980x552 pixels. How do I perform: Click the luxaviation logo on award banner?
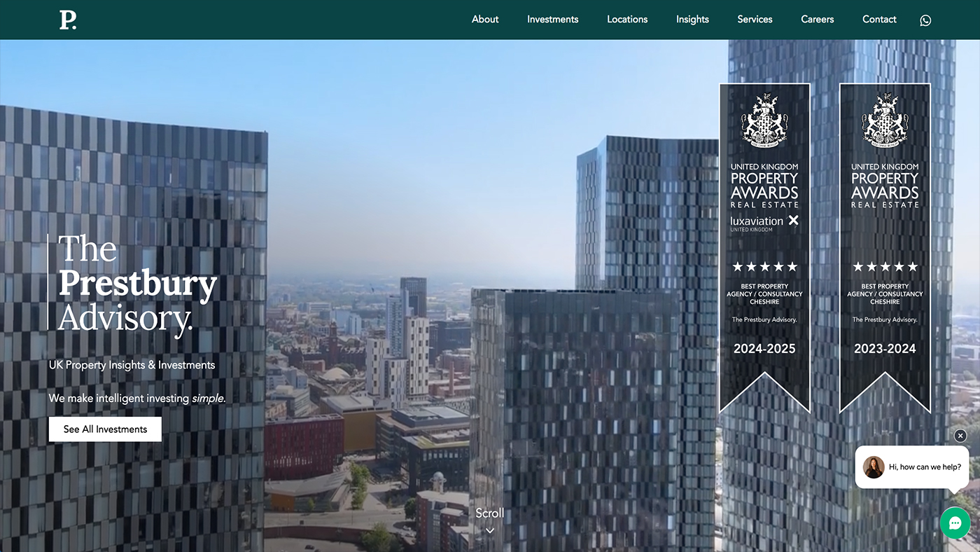point(764,222)
